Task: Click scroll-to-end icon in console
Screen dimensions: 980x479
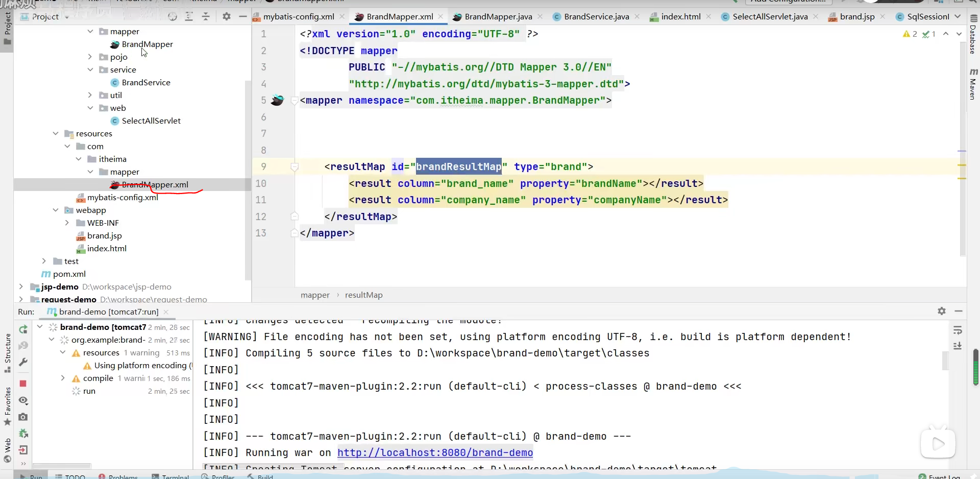Action: 958,346
